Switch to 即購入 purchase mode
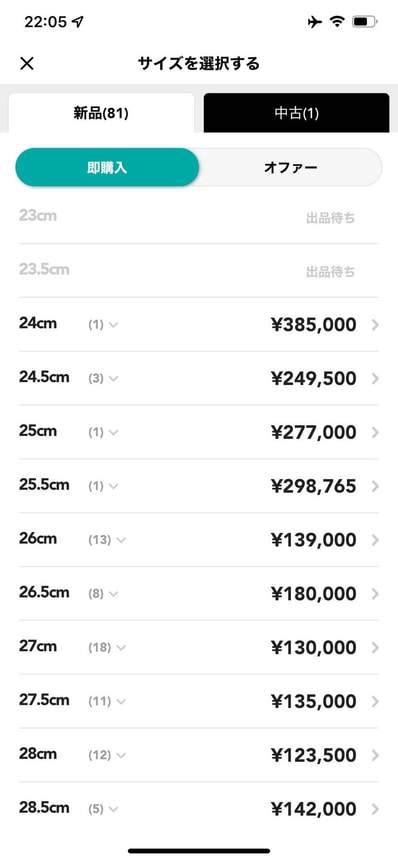Screen dimensions: 398x861 107,167
